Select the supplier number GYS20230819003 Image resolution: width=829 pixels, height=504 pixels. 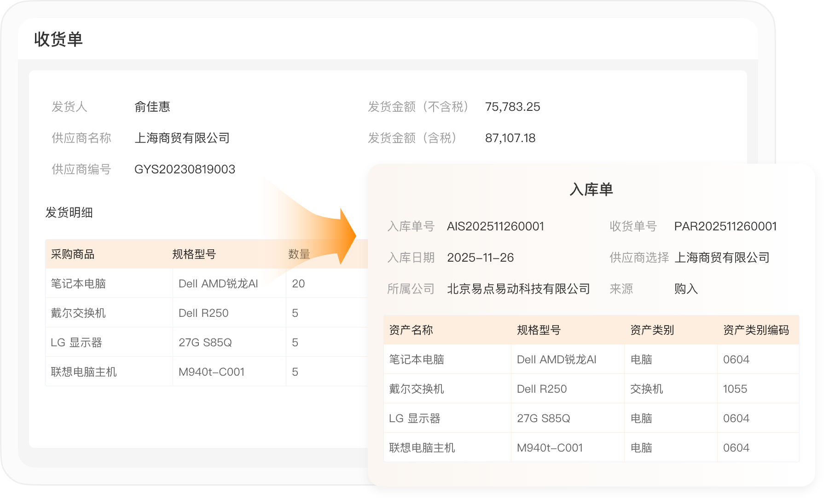coord(185,169)
